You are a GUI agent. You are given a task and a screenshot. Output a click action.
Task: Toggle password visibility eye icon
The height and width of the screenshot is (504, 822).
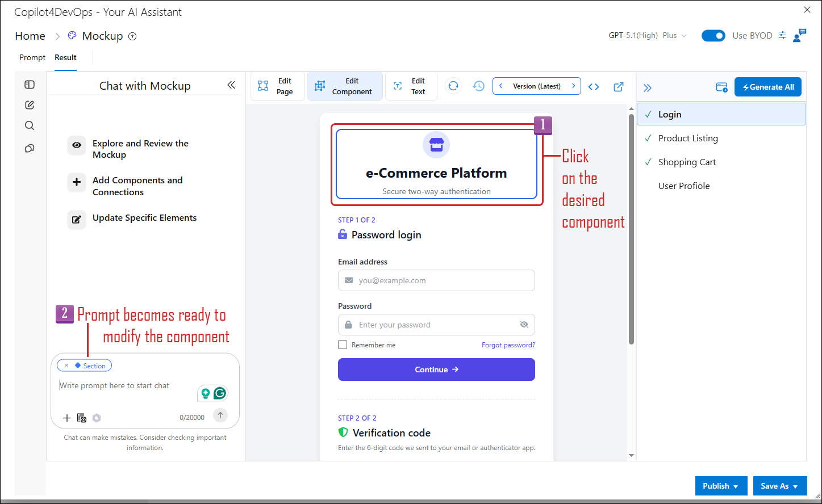tap(524, 325)
